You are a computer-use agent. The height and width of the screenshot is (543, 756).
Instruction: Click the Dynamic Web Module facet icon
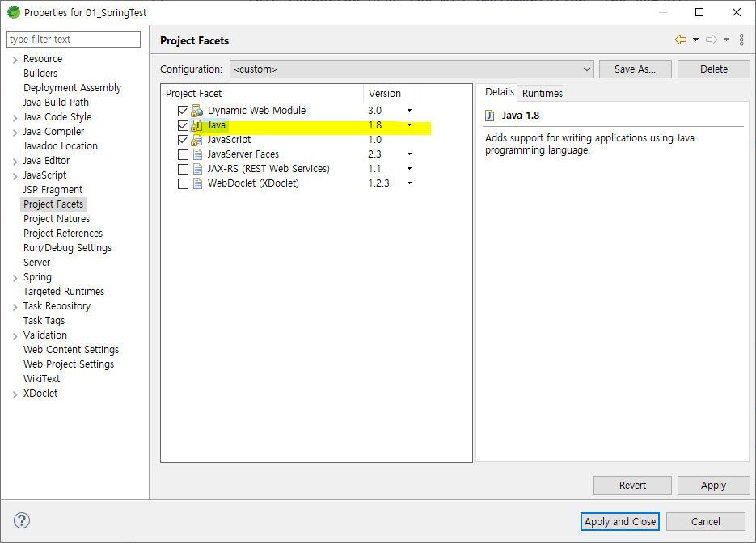coord(196,111)
